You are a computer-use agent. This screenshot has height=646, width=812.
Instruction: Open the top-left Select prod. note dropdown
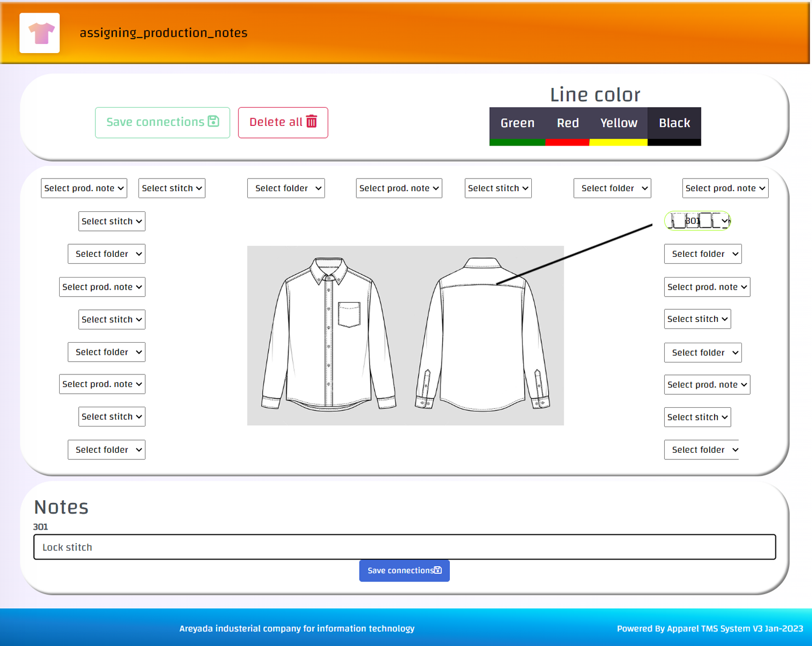coord(84,188)
